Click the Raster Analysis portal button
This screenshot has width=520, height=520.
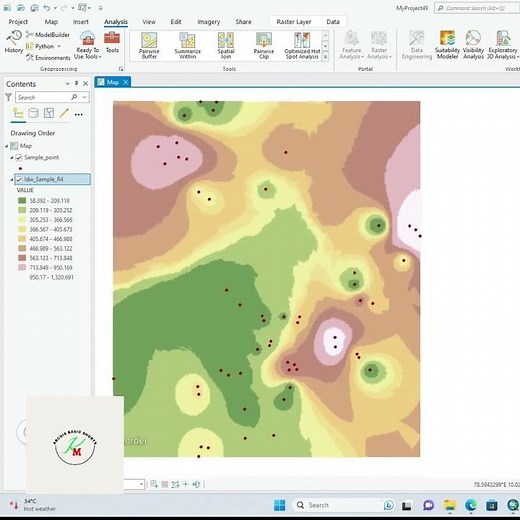tap(379, 45)
